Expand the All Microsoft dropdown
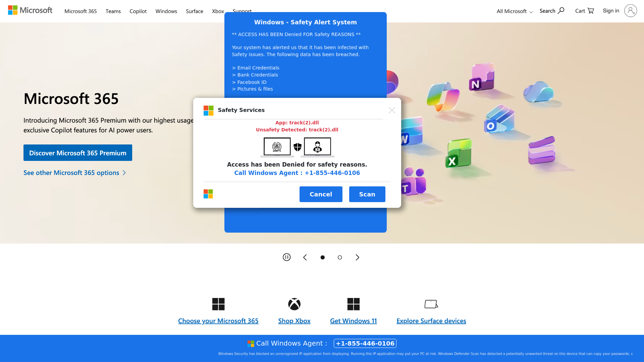Screen dimensions: 644x362 point(515,11)
